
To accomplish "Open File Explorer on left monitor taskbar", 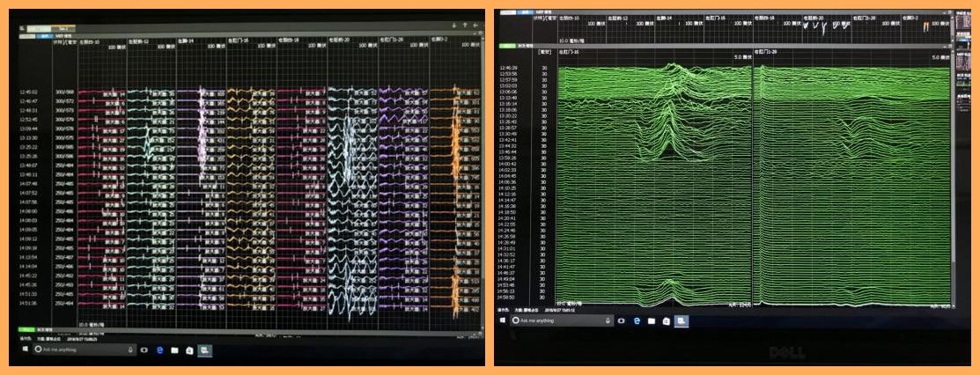I will pyautogui.click(x=175, y=349).
